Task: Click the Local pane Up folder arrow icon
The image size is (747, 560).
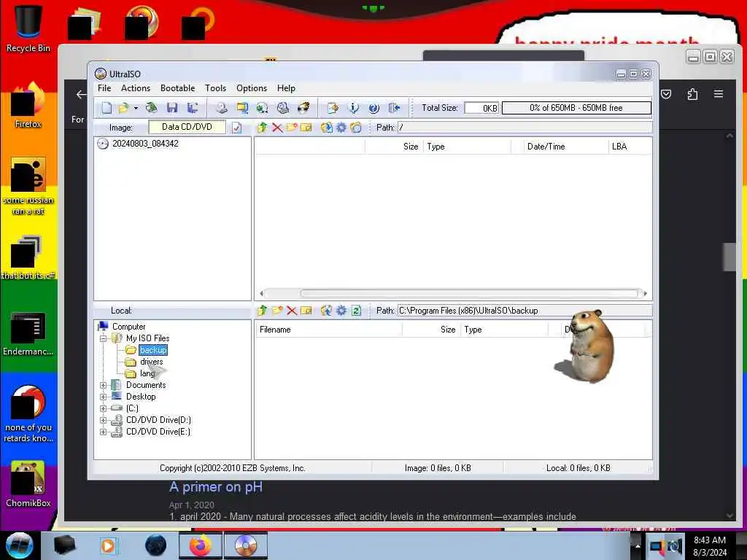Action: tap(262, 311)
